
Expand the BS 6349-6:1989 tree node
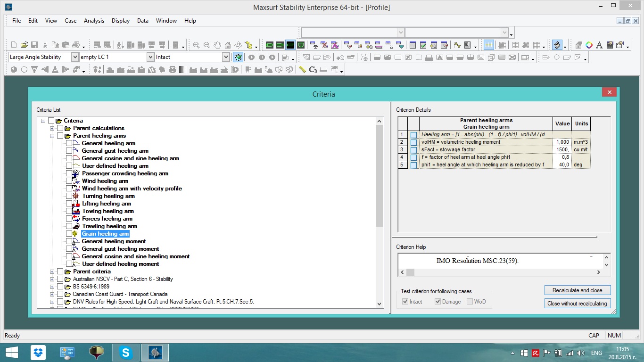point(52,287)
